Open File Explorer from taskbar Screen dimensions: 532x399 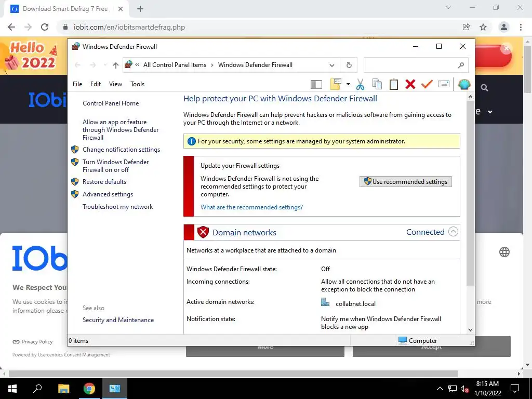pyautogui.click(x=63, y=389)
